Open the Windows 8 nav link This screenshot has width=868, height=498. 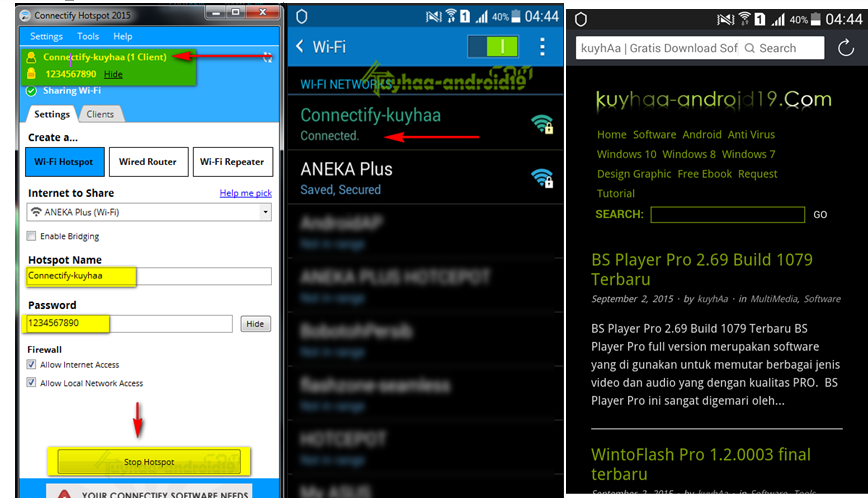[x=689, y=154]
